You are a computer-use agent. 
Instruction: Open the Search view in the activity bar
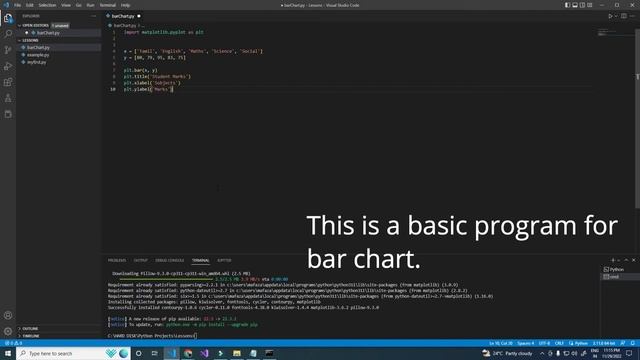pyautogui.click(x=8, y=34)
